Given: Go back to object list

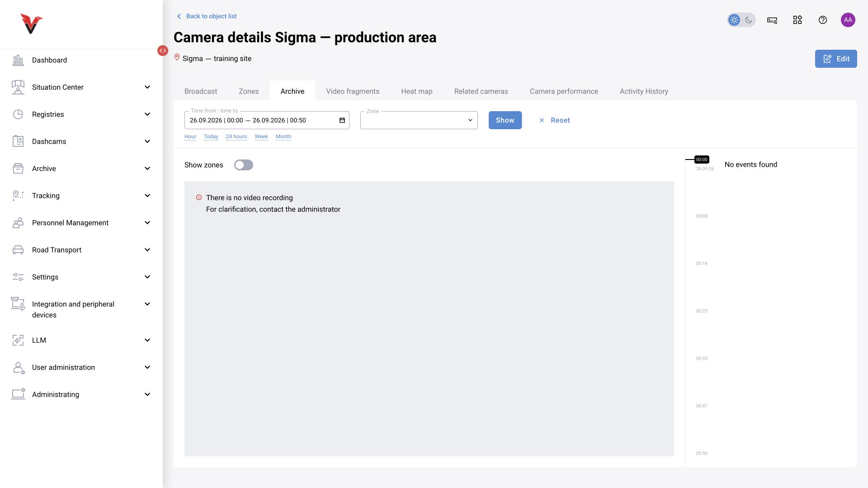Looking at the screenshot, I should 206,16.
